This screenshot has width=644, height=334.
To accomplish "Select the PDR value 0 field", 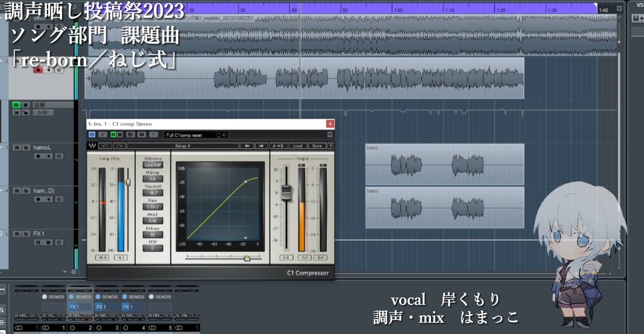I will click(153, 248).
